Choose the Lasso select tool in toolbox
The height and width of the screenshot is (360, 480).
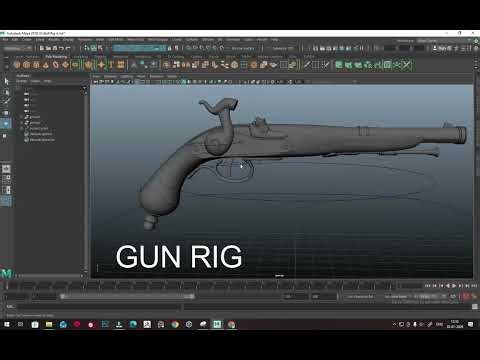tap(6, 91)
